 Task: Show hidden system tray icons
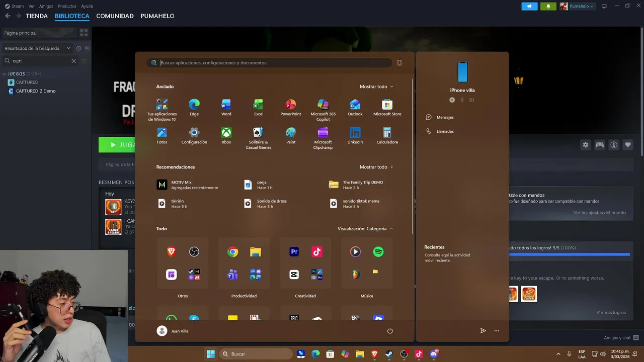point(558,354)
